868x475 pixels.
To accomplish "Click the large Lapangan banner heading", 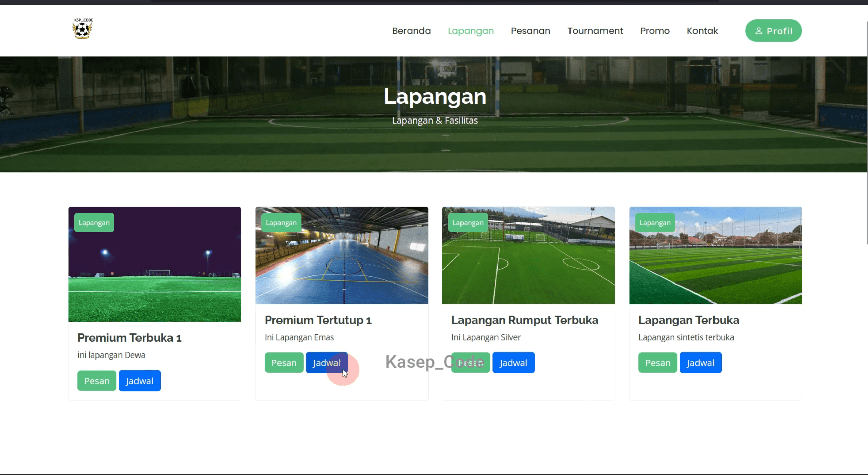I will click(x=435, y=96).
